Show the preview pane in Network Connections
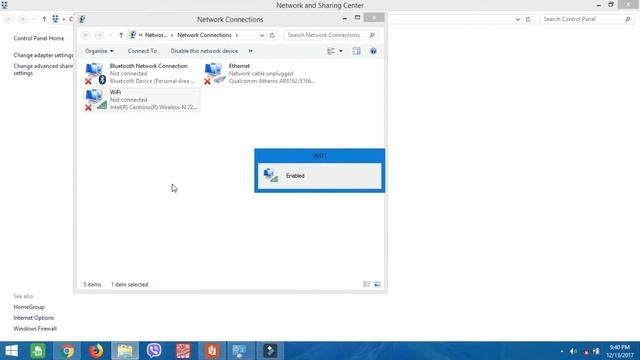This screenshot has height=360, width=640. pyautogui.click(x=356, y=51)
